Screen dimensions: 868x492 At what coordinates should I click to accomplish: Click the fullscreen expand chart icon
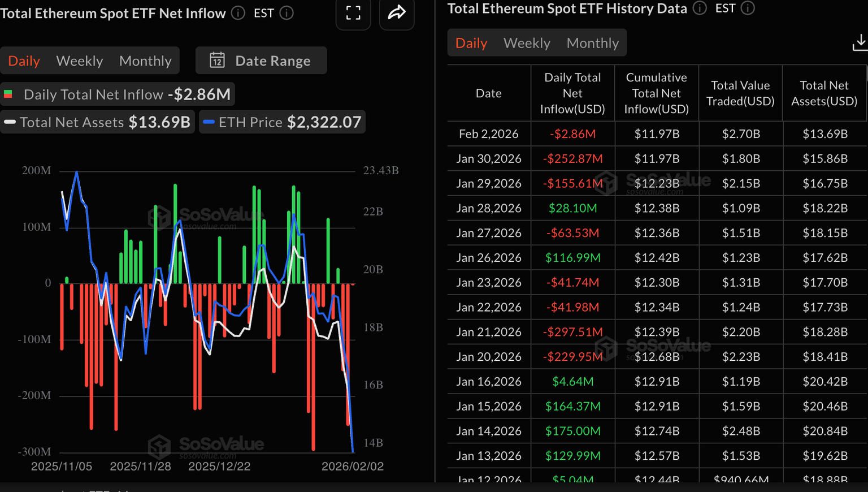click(x=353, y=13)
